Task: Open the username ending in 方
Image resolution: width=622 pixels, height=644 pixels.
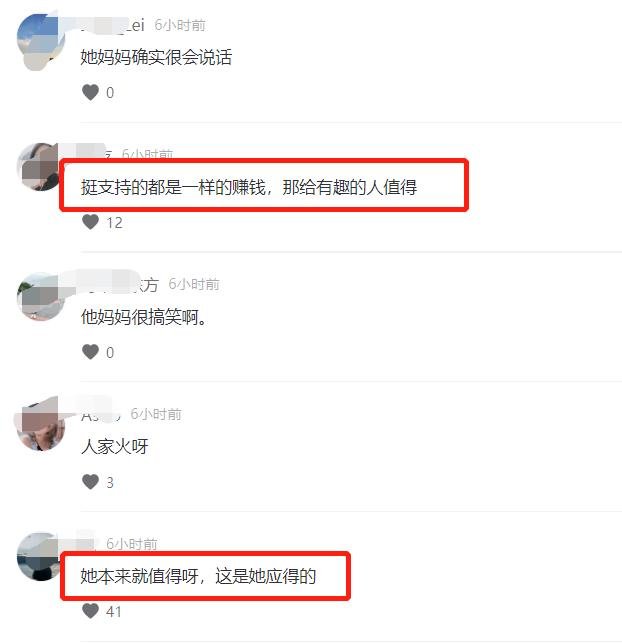Action: tap(119, 284)
